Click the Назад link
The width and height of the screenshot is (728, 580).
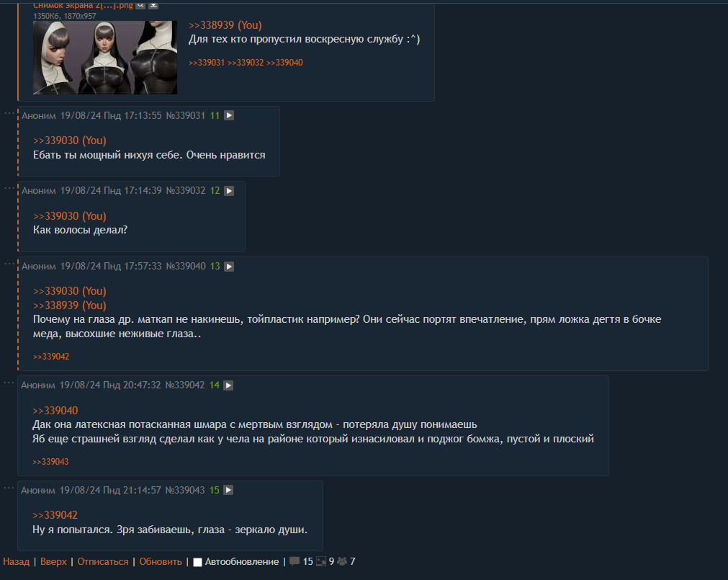click(x=17, y=562)
